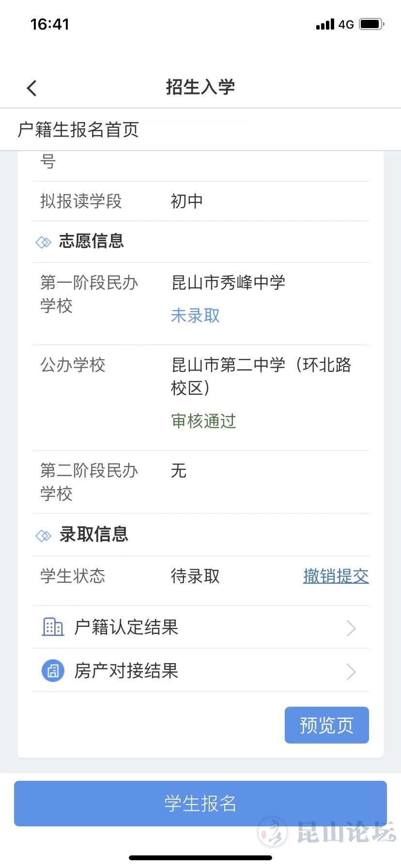This screenshot has width=401, height=868.
Task: Tap the 学生报名 button
Action: [x=200, y=803]
